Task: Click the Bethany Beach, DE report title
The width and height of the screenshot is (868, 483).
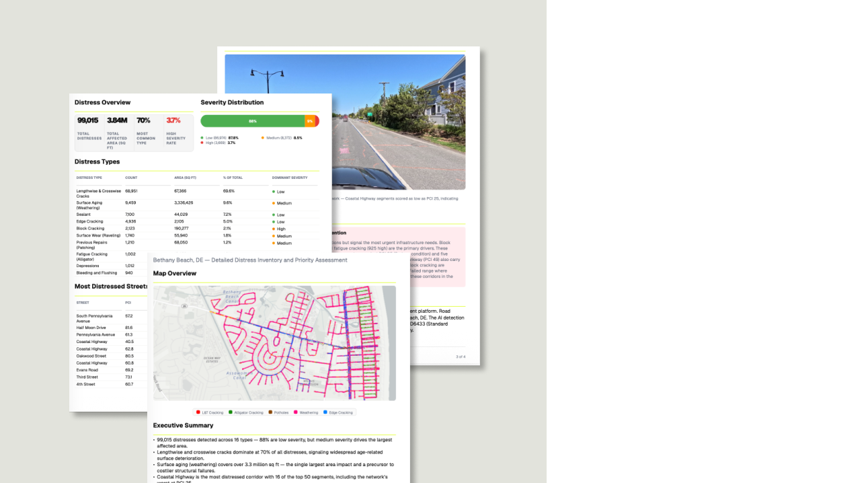Action: click(x=250, y=260)
